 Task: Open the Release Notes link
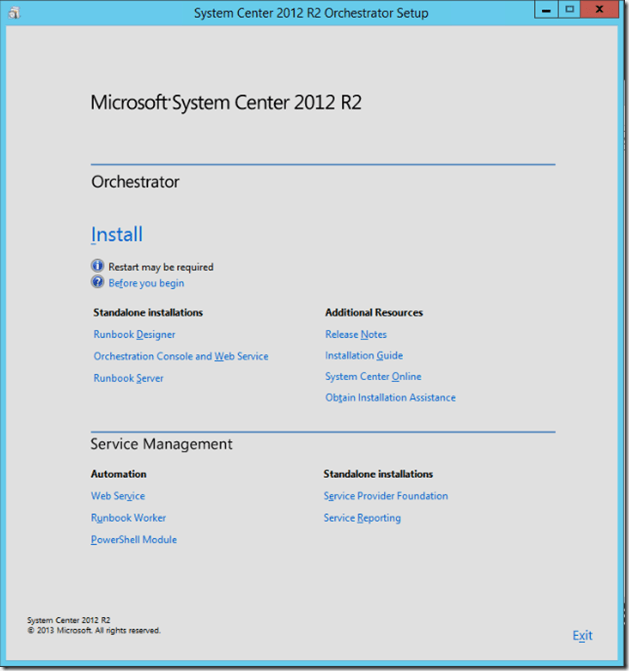click(356, 335)
